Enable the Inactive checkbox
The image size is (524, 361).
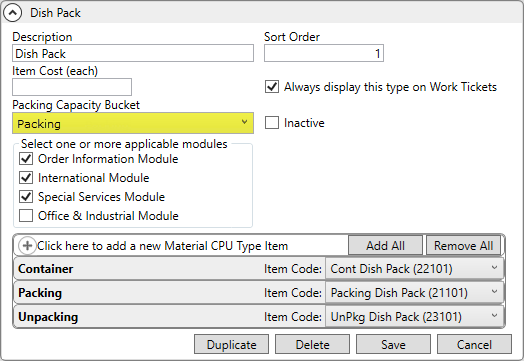click(x=272, y=123)
